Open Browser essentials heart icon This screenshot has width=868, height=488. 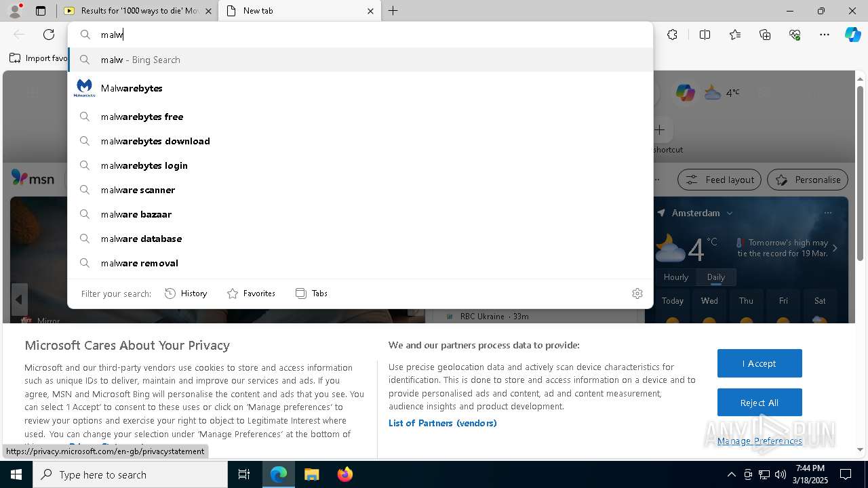tap(795, 35)
